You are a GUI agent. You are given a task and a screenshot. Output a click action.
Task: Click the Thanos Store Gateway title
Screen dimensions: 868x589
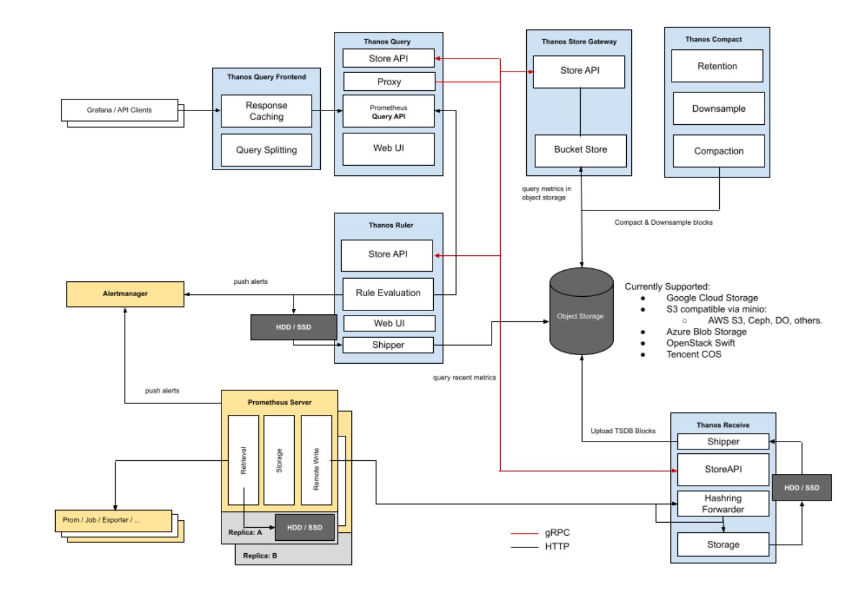click(579, 41)
